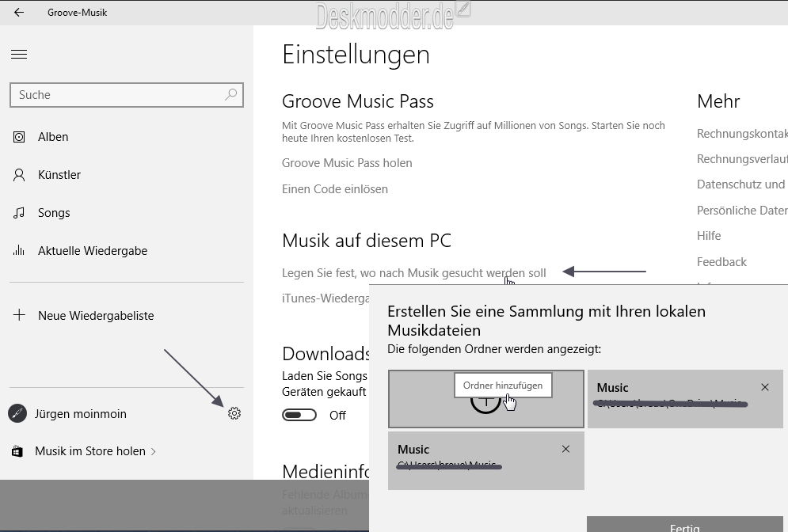Image resolution: width=788 pixels, height=532 pixels.
Task: Create a Neue Wiedergabeliste
Action: pyautogui.click(x=96, y=316)
